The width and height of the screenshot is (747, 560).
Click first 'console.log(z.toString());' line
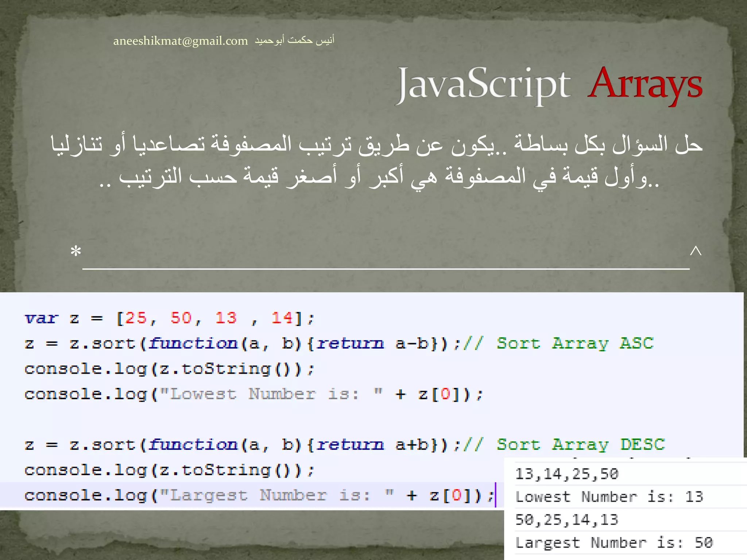(x=169, y=369)
